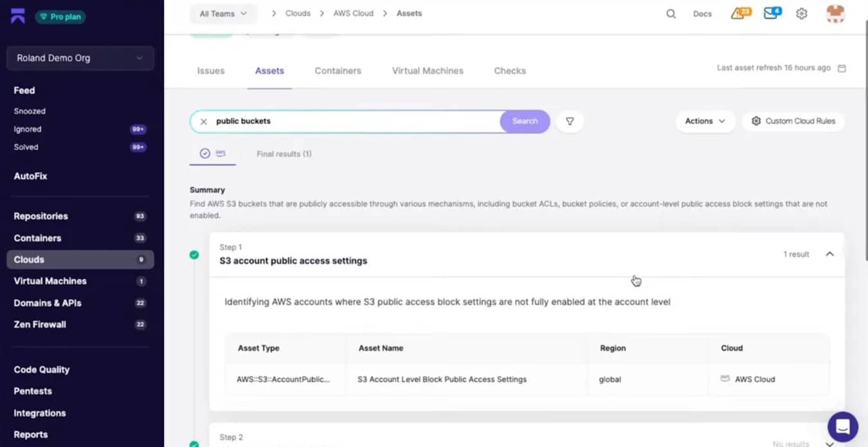868x447 pixels.
Task: Open sidebar Containers item with 33 badge
Action: click(x=80, y=238)
